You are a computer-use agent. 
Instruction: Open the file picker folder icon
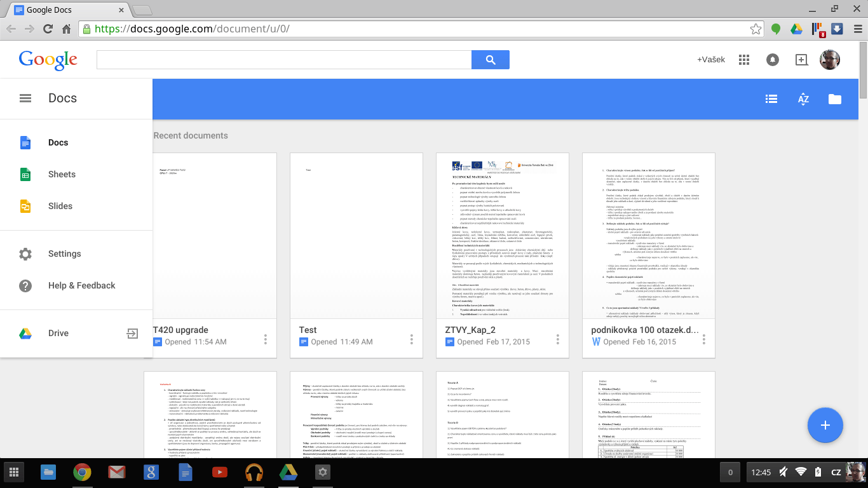[x=835, y=99]
